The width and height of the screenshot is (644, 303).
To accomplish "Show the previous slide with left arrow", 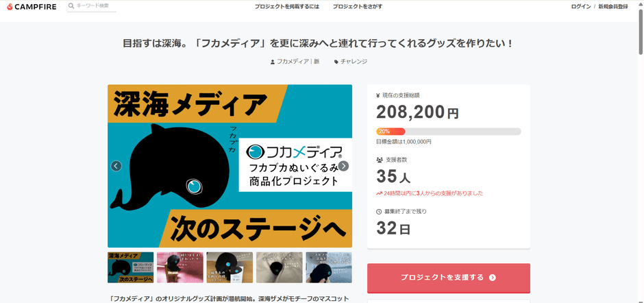I will (116, 166).
